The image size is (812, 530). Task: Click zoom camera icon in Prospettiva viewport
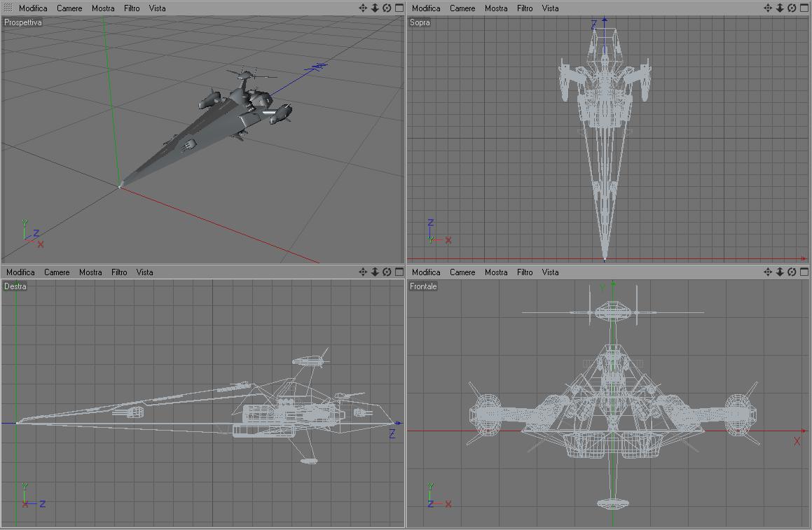375,8
